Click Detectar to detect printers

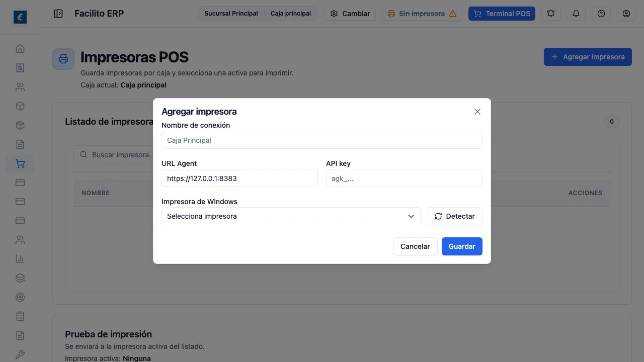pyautogui.click(x=454, y=216)
